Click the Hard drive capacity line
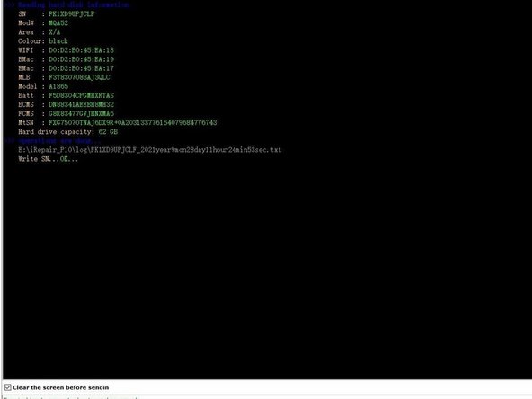 click(68, 131)
